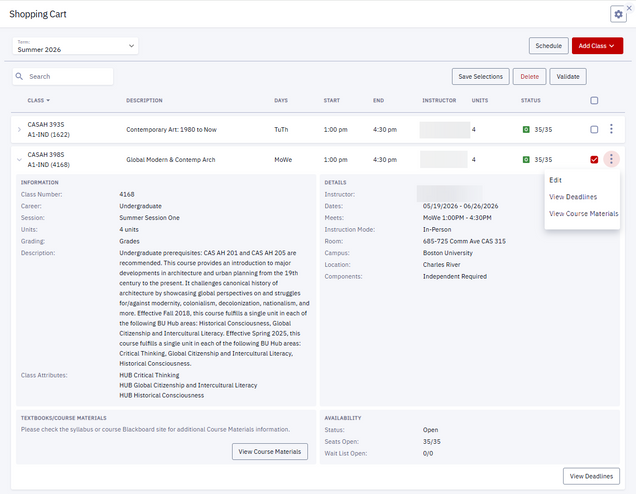Image resolution: width=636 pixels, height=494 pixels.
Task: Click the View Deadlines button at bottom
Action: (591, 476)
